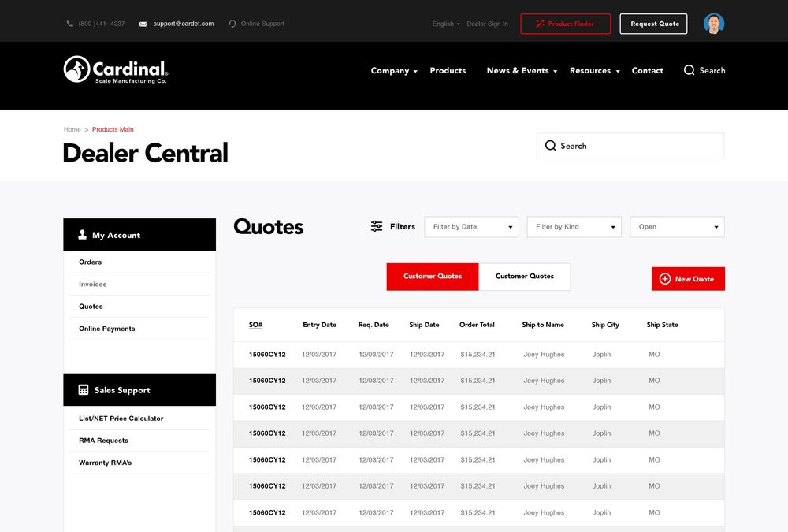Click the headset Online Support icon
Screen dimensions: 788x532
coord(232,24)
